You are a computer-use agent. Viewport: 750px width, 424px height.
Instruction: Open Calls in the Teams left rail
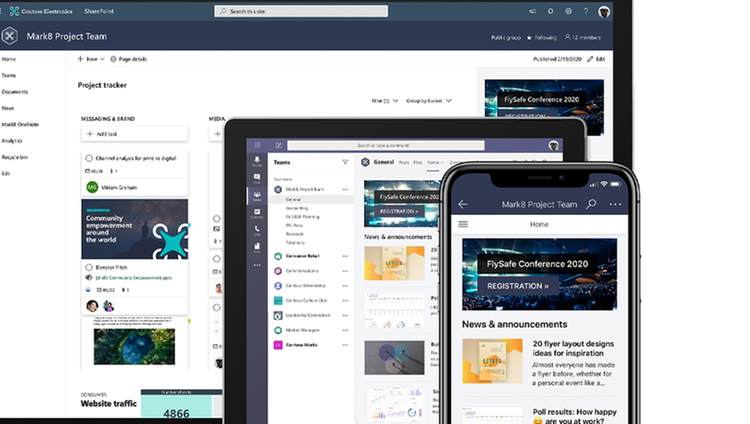coord(257,230)
